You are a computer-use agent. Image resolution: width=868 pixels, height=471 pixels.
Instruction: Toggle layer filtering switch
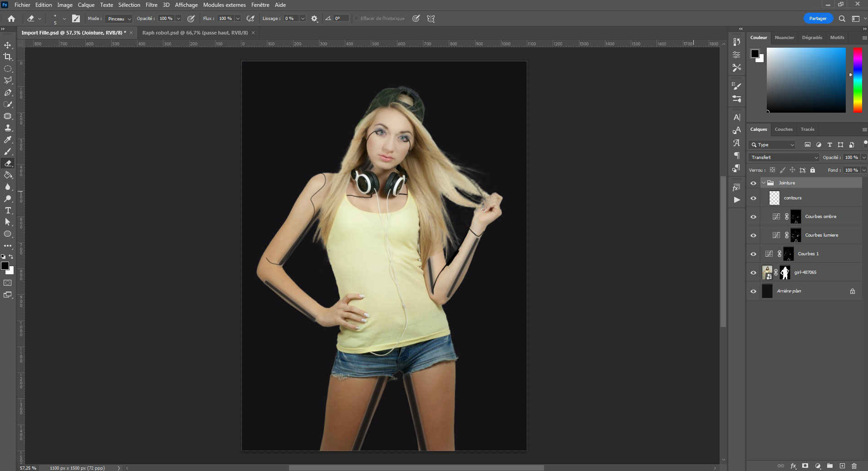pyautogui.click(x=865, y=144)
